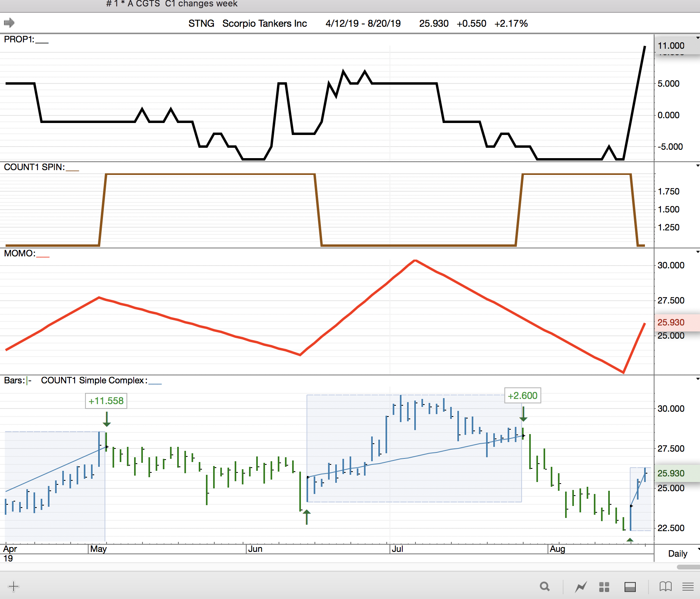Image resolution: width=700 pixels, height=599 pixels.
Task: Open the price pane options triangle
Action: point(698,379)
